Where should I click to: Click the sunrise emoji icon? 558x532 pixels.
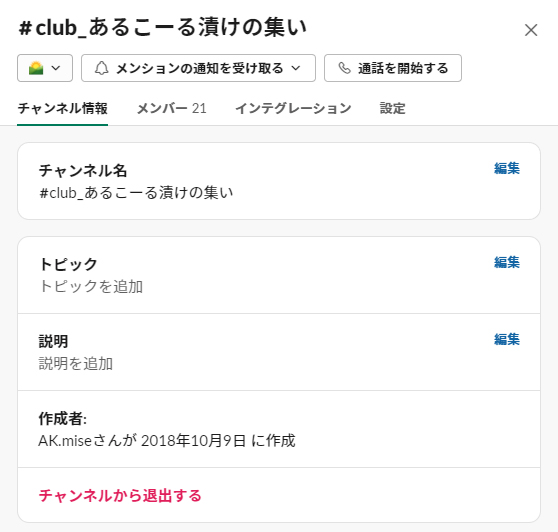tap(36, 68)
